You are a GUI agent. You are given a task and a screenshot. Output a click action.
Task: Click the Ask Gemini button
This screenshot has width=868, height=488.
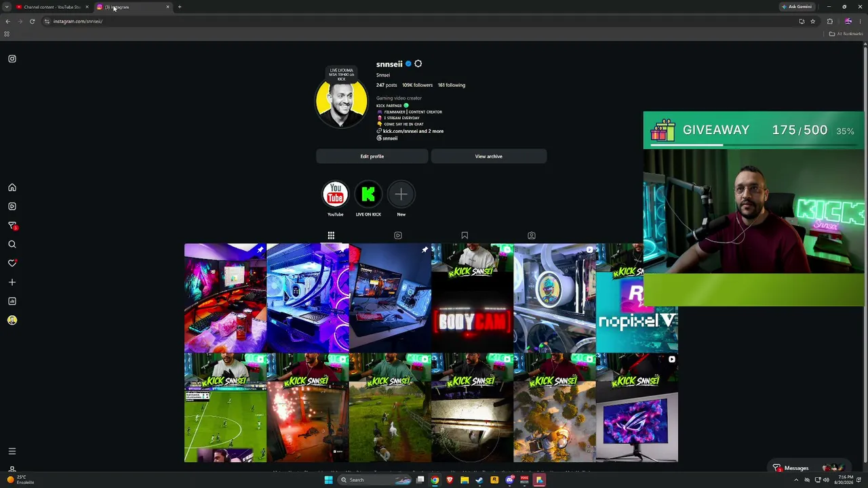pyautogui.click(x=797, y=7)
